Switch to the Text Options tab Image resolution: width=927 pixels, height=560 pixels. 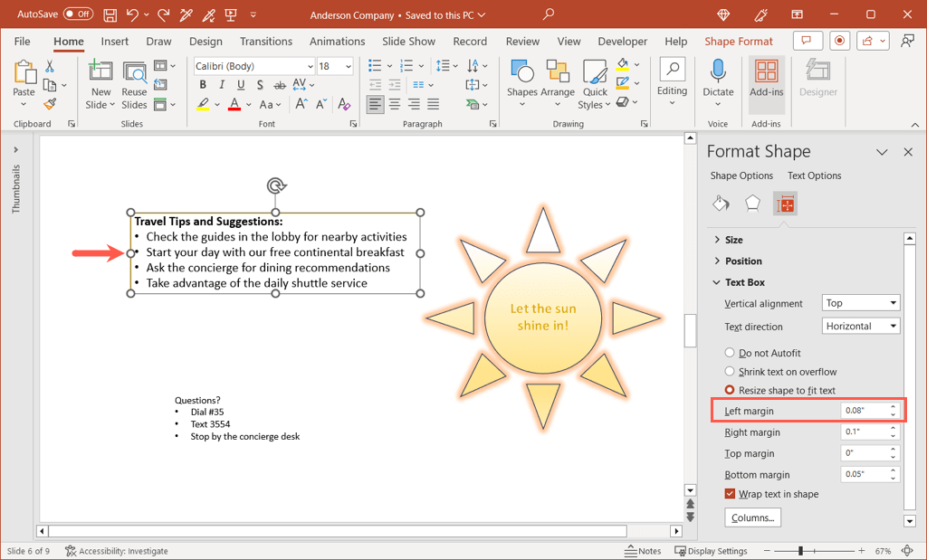[813, 176]
